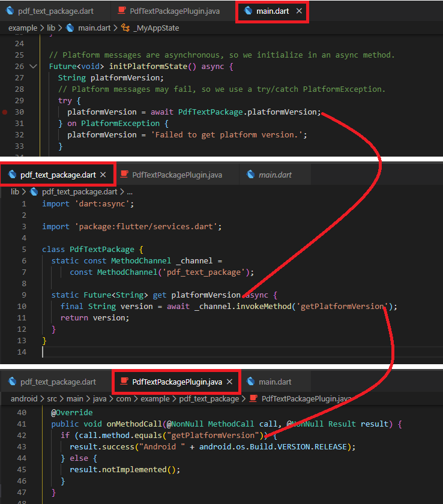This screenshot has height=504, width=443.
Task: Click 'initPlatformState' method name on line 26
Action: click(148, 67)
